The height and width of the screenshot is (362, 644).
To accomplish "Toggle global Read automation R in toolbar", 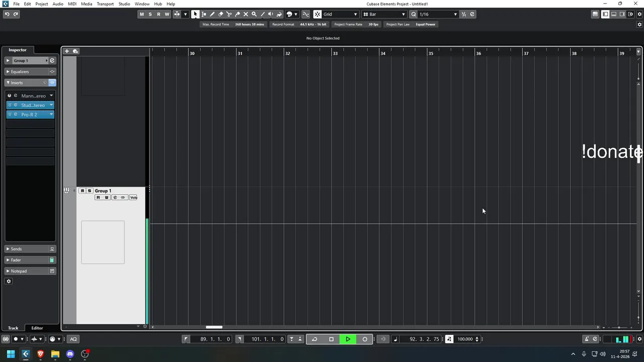I will click(158, 14).
